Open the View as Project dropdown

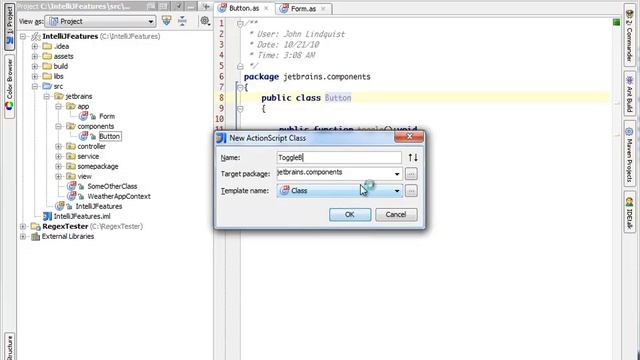tap(100, 21)
